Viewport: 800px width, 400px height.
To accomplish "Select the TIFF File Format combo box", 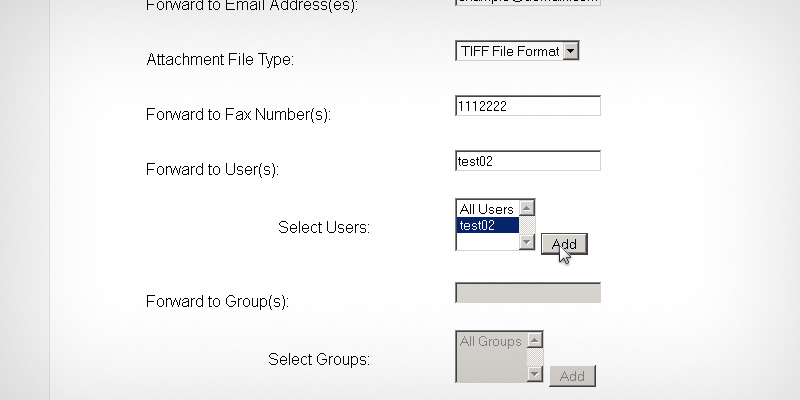I will point(508,51).
